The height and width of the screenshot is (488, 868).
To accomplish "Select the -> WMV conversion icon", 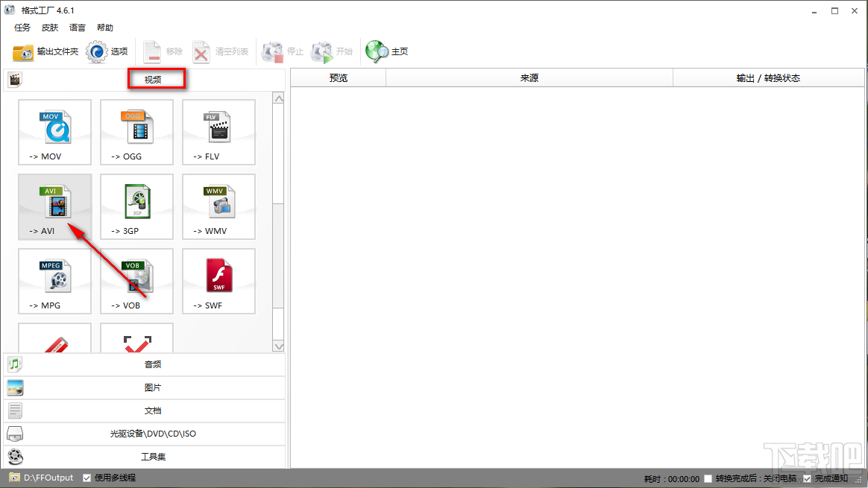I will click(218, 207).
